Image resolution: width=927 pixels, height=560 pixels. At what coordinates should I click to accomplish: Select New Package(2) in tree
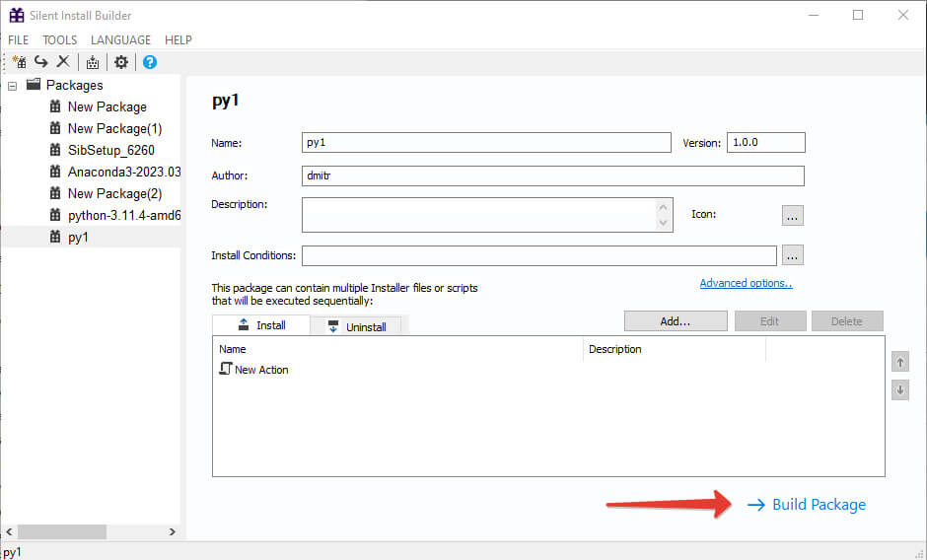coord(114,194)
